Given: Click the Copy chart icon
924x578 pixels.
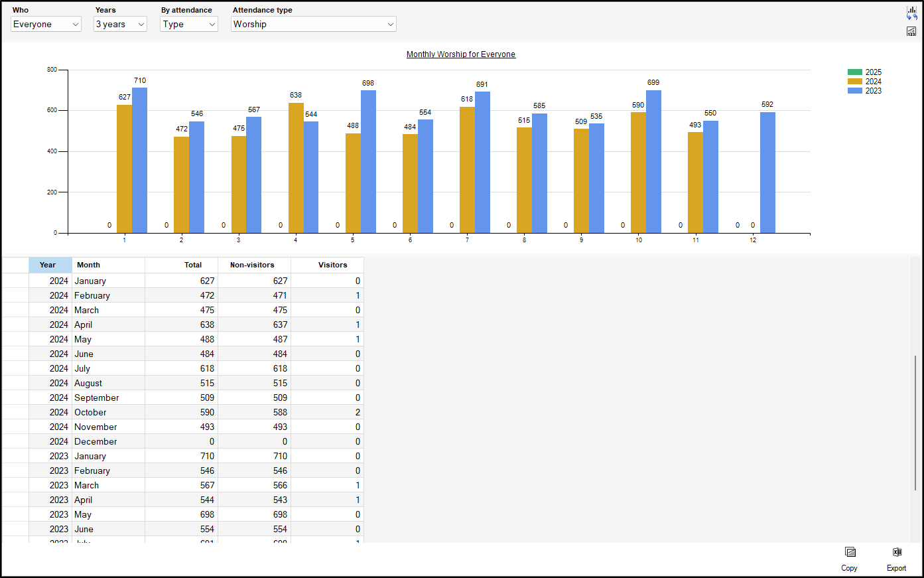Looking at the screenshot, I should tap(850, 552).
